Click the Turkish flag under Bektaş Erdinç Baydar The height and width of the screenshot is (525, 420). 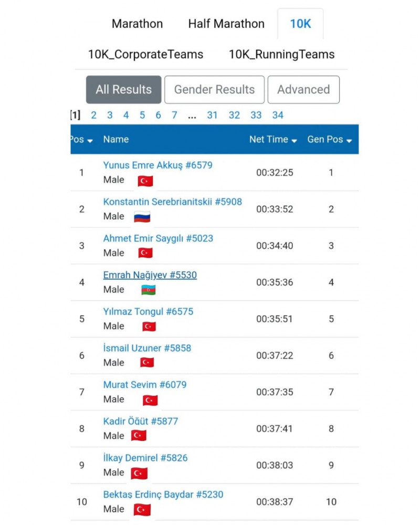[x=142, y=510]
